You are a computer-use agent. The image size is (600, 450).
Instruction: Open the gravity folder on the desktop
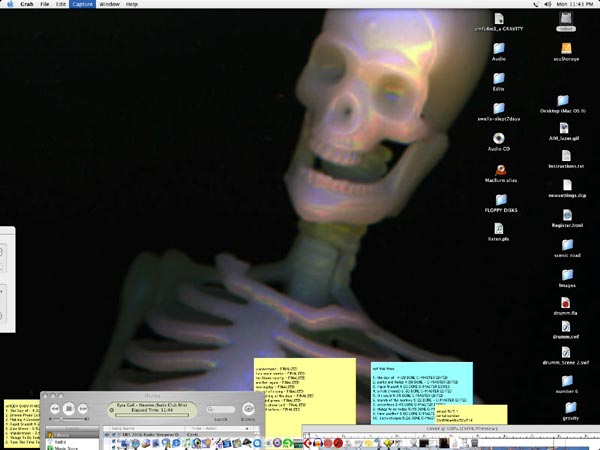click(570, 408)
